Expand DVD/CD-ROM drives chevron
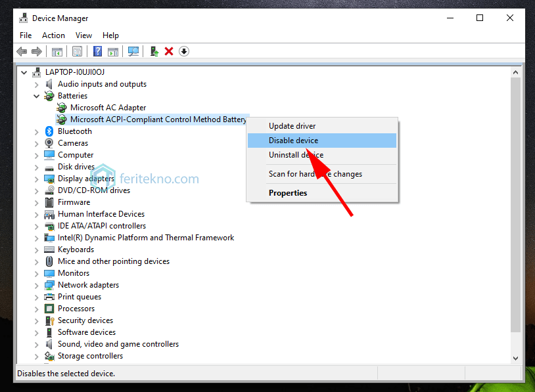535x392 pixels. 37,190
